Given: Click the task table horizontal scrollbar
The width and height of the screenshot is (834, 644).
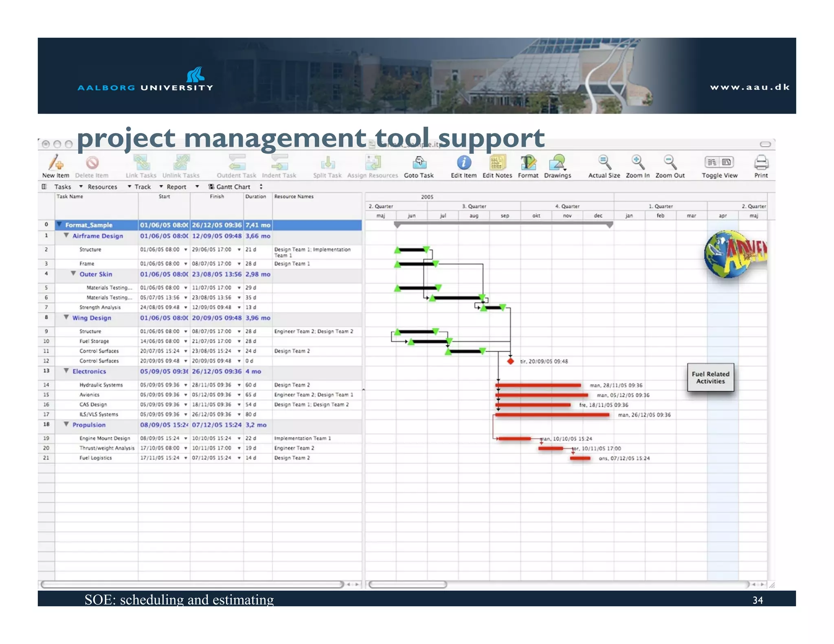Looking at the screenshot, I should click(192, 585).
